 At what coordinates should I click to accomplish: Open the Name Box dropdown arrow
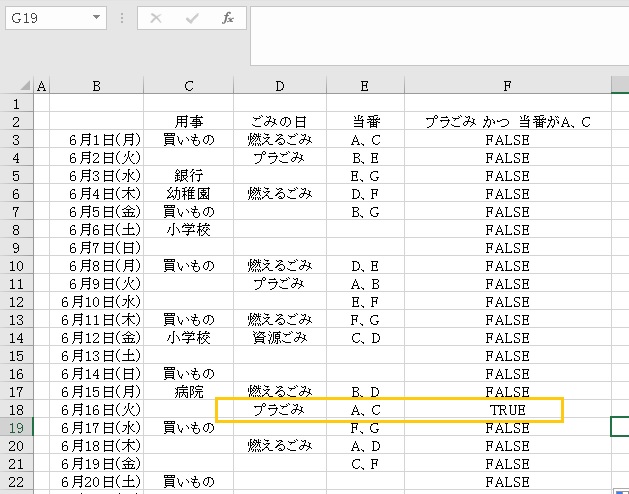[x=96, y=19]
